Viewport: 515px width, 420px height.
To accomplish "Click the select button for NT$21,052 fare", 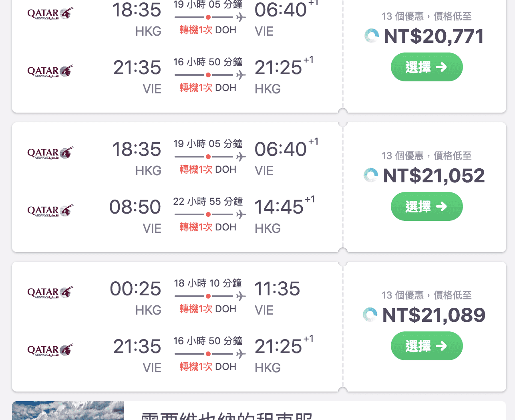I will [x=426, y=206].
